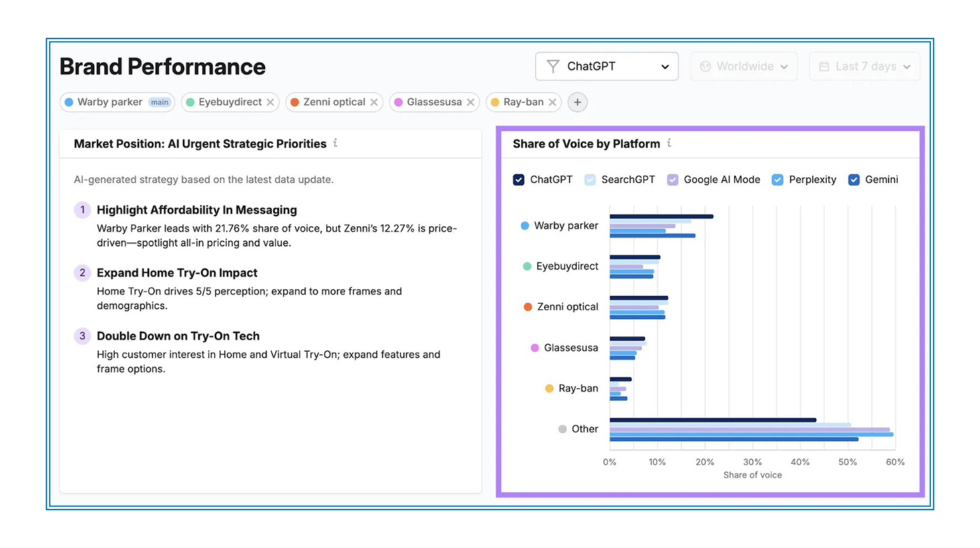Select the Zenni optical tag label

pos(334,102)
